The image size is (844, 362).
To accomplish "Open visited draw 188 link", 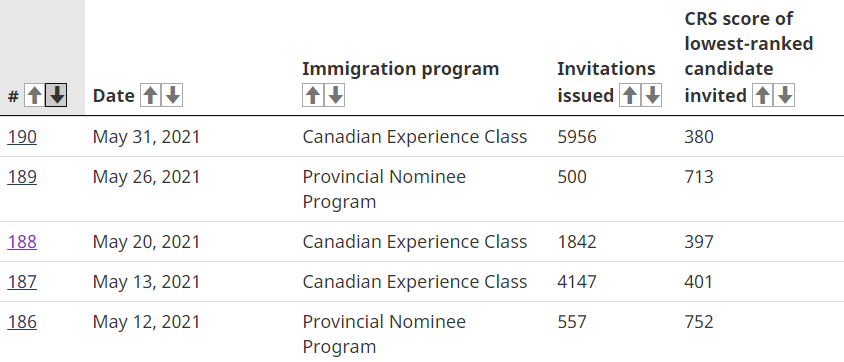I will pos(22,242).
